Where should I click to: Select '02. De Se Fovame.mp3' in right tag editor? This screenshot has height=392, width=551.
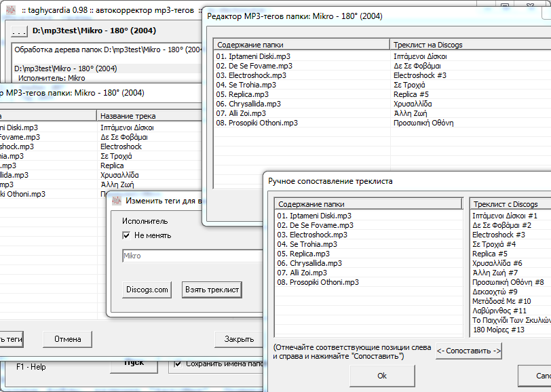[254, 66]
